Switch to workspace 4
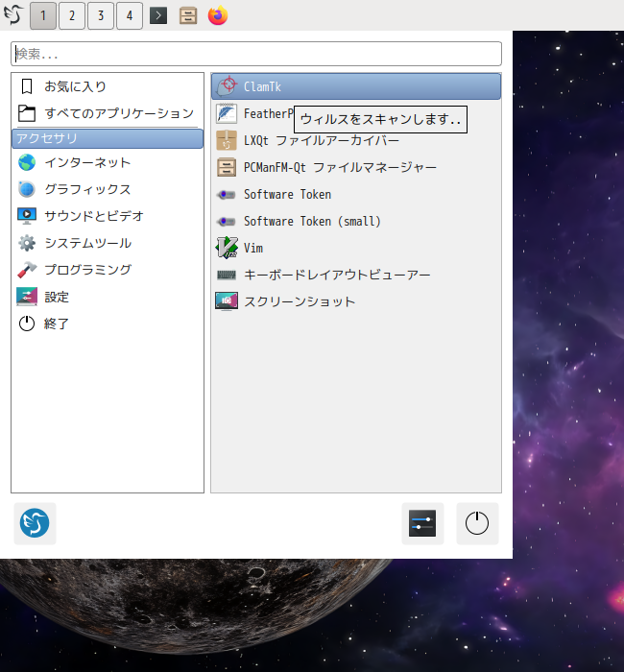Viewport: 624px width, 672px height. point(129,16)
